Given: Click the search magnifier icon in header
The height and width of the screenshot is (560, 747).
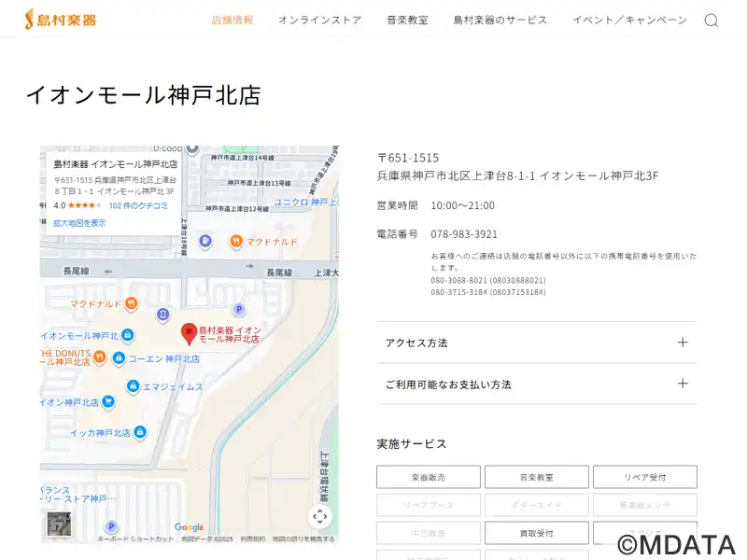Looking at the screenshot, I should click(x=711, y=21).
